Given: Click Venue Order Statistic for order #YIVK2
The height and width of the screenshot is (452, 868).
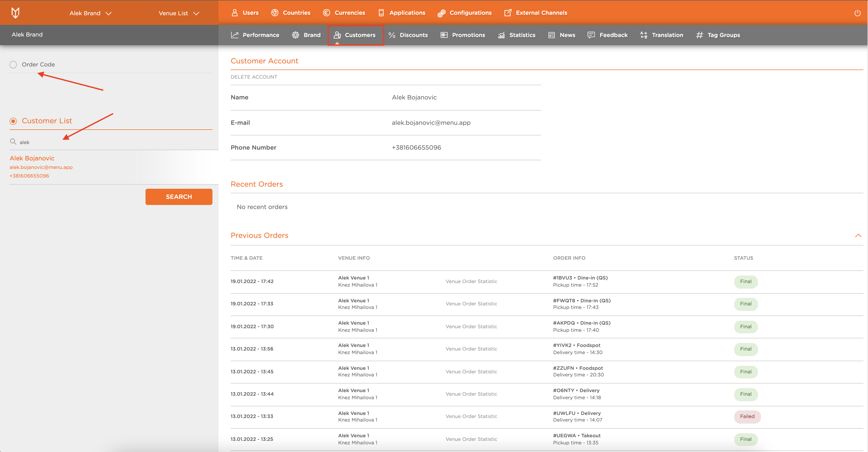Looking at the screenshot, I should (471, 349).
